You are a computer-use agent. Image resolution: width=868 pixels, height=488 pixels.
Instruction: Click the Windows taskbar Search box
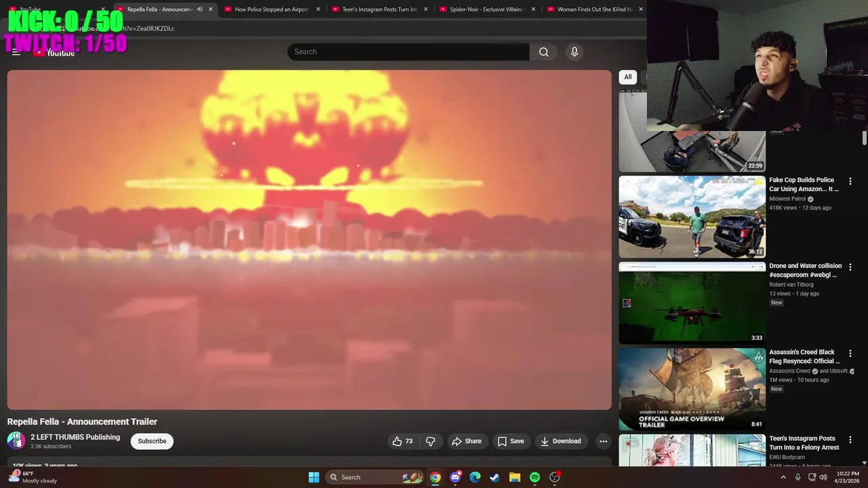tap(374, 477)
